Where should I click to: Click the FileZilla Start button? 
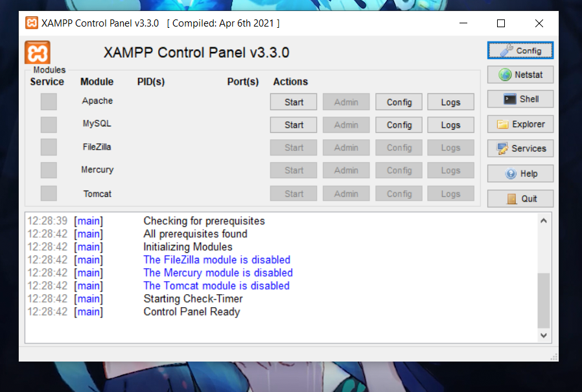click(x=294, y=148)
